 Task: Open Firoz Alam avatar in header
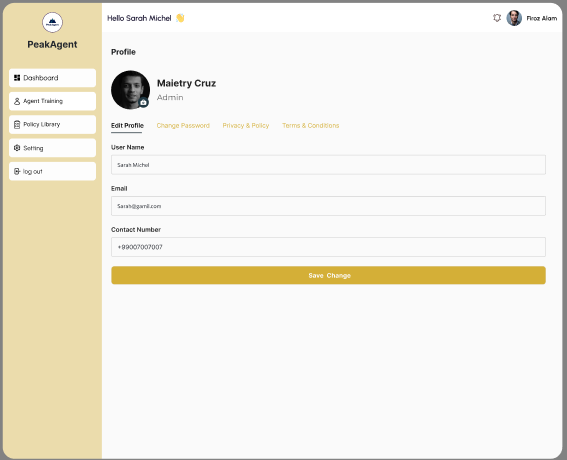(x=514, y=18)
